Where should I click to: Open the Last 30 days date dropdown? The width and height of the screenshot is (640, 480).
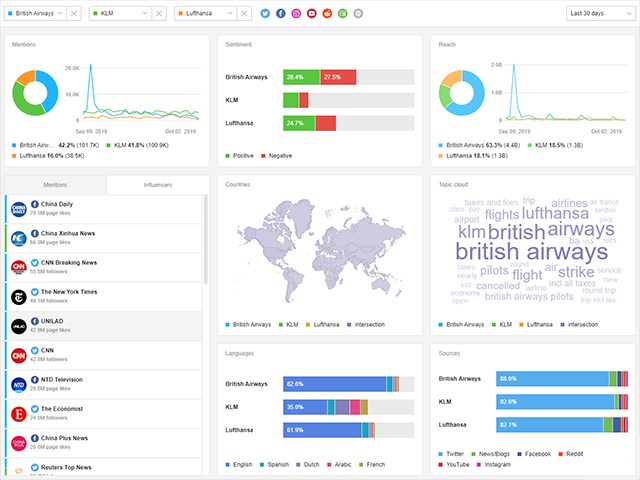coord(600,13)
